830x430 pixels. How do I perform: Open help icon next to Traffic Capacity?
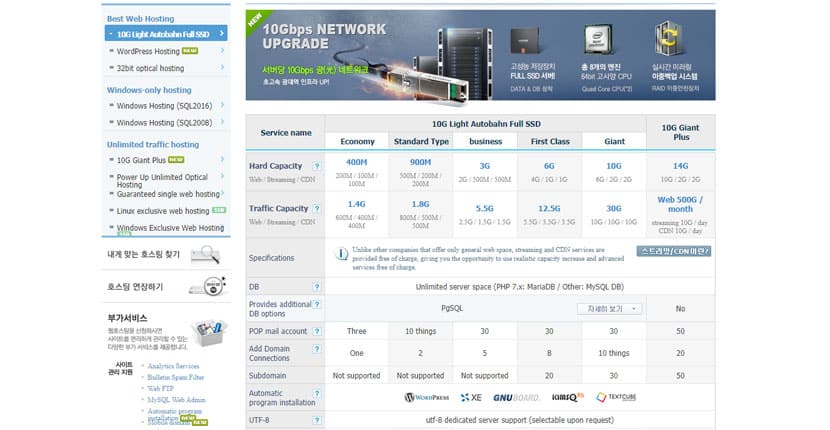pyautogui.click(x=317, y=209)
